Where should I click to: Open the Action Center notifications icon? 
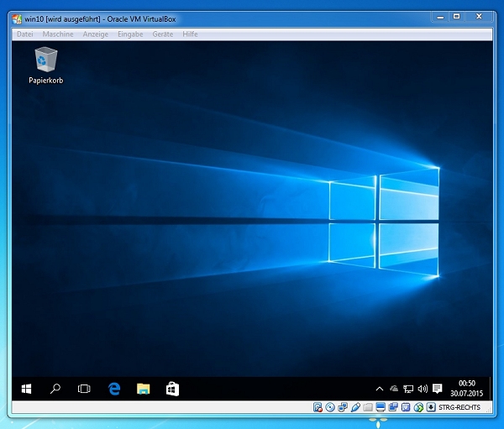[x=437, y=389]
